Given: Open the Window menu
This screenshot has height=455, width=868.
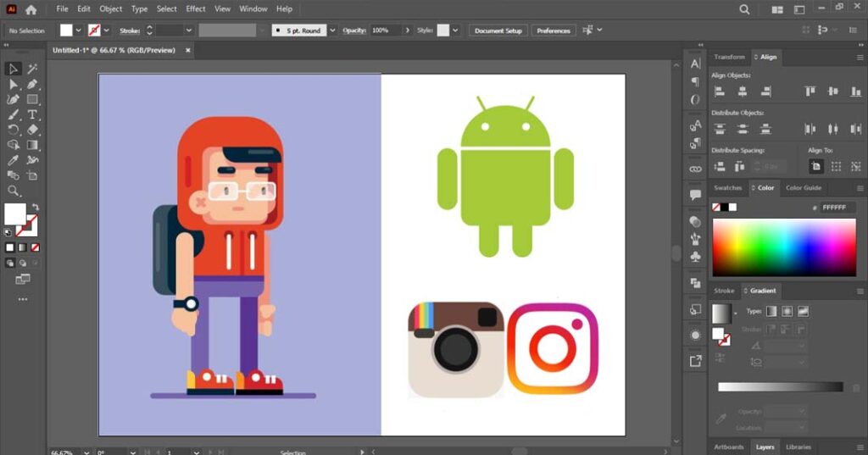Looking at the screenshot, I should [253, 8].
